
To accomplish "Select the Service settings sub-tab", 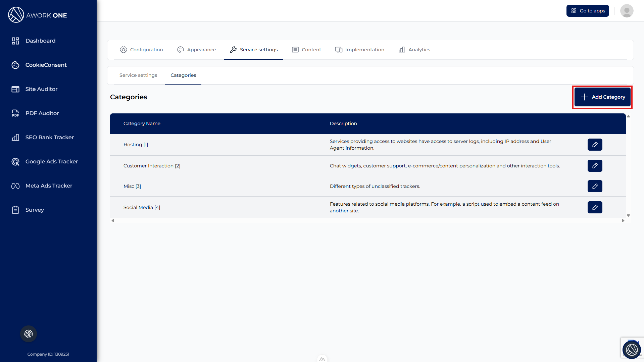I will pyautogui.click(x=138, y=75).
